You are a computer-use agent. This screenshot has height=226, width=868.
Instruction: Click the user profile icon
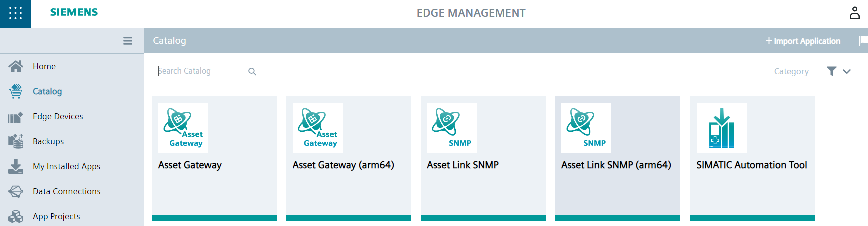click(x=854, y=13)
